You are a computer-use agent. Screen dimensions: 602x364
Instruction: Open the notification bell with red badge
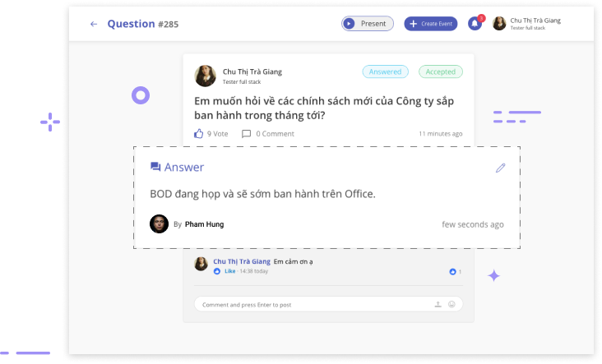[x=475, y=24]
